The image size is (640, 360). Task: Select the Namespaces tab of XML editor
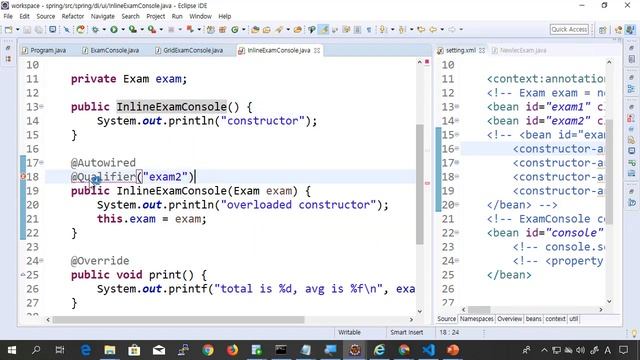tap(477, 319)
